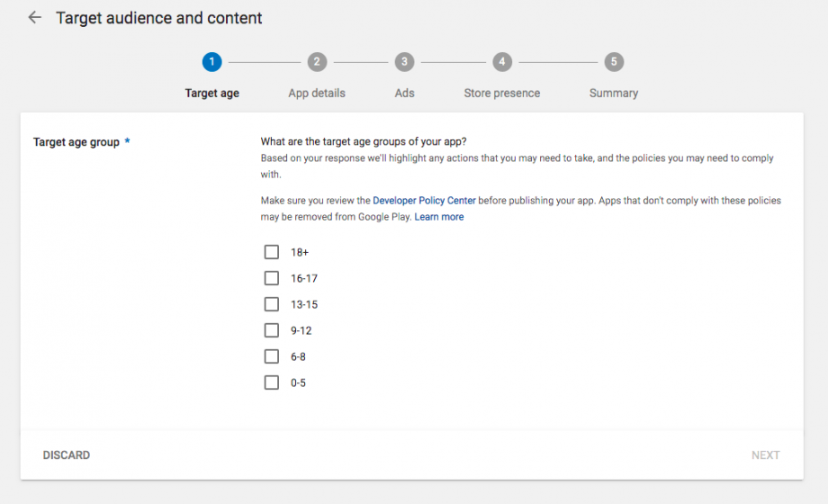
Task: Open step 4 circle icon
Action: coord(502,62)
